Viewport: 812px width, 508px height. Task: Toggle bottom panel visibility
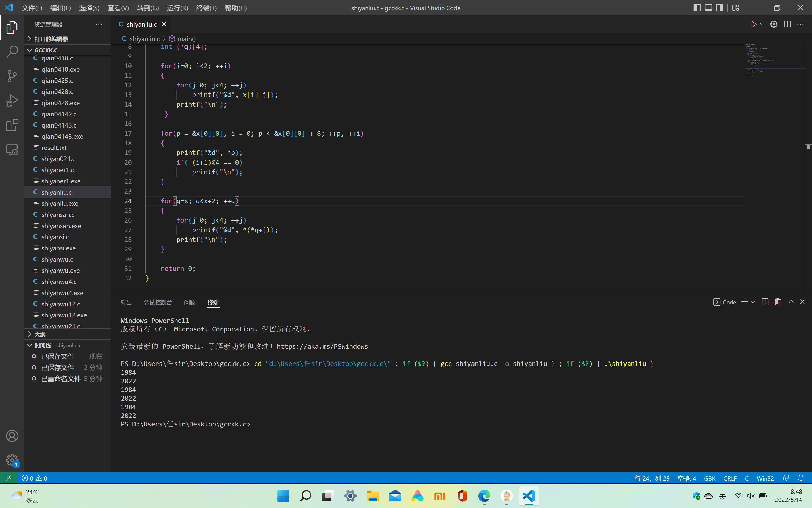pyautogui.click(x=708, y=8)
